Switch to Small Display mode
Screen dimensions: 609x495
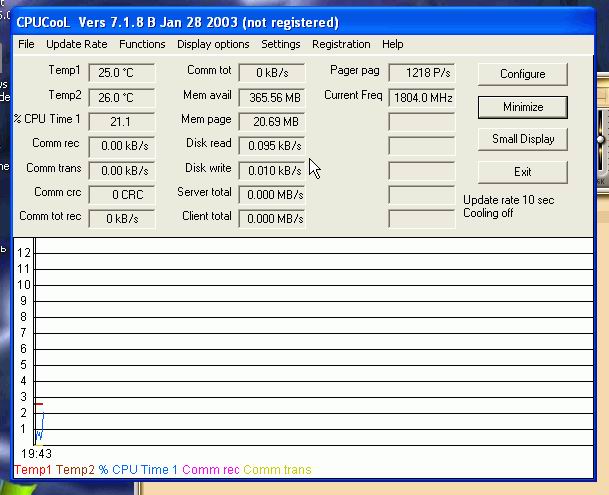pyautogui.click(x=522, y=139)
